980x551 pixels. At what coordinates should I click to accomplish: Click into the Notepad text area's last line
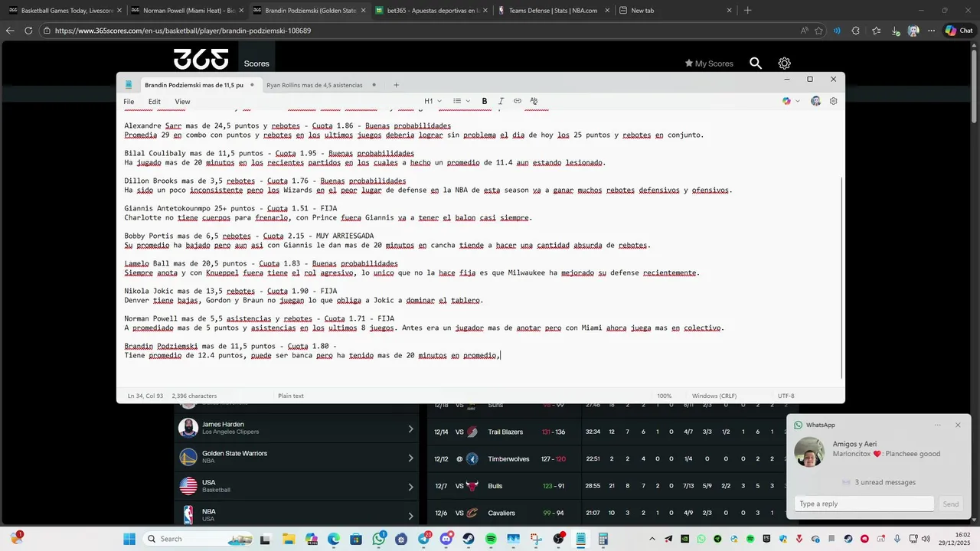312,355
